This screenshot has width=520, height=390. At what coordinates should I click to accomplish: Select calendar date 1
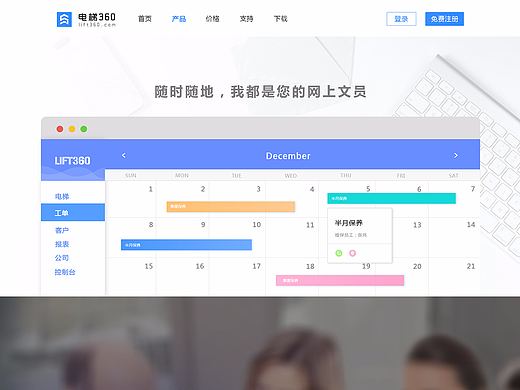151,189
